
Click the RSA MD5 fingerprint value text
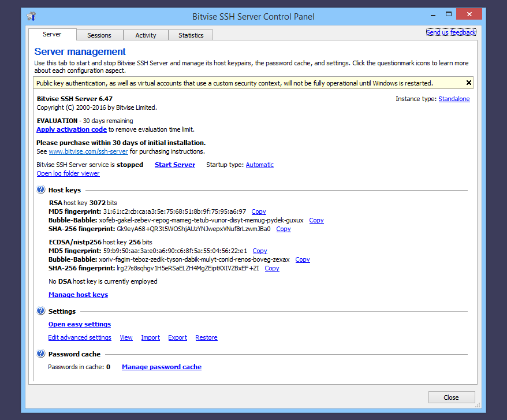[174, 211]
